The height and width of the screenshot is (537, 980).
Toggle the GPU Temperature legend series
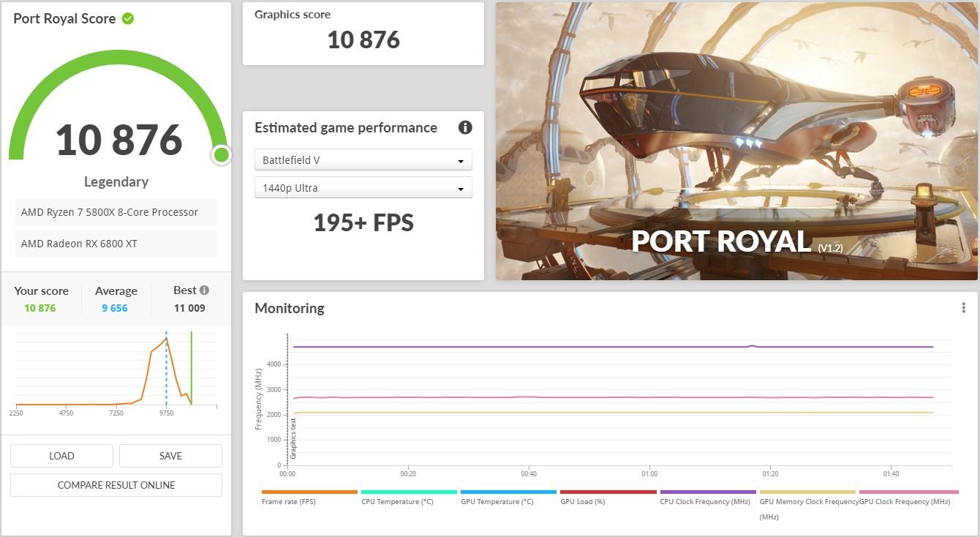(508, 497)
